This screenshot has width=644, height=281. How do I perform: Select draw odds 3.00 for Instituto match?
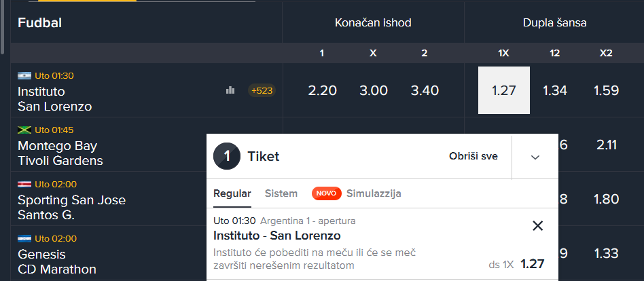coord(374,90)
